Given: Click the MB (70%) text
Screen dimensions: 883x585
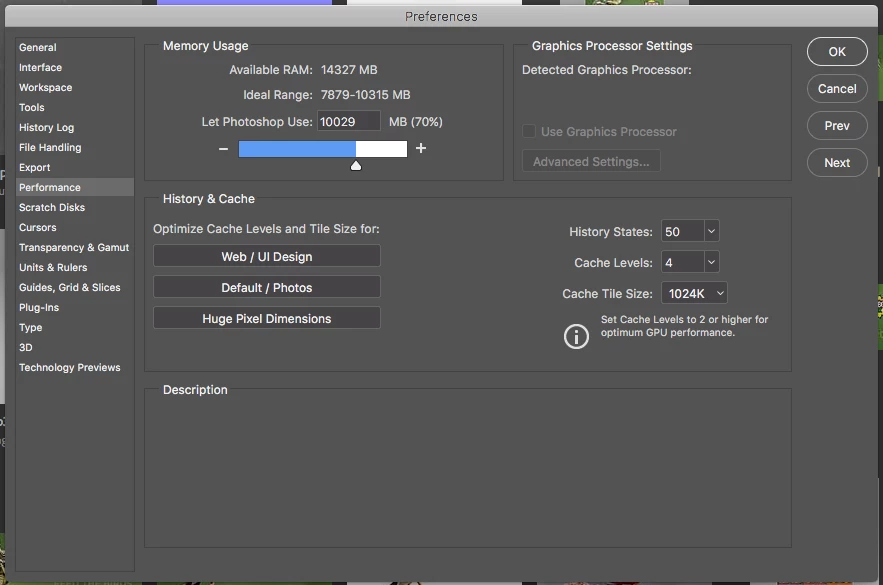Looking at the screenshot, I should [x=416, y=122].
